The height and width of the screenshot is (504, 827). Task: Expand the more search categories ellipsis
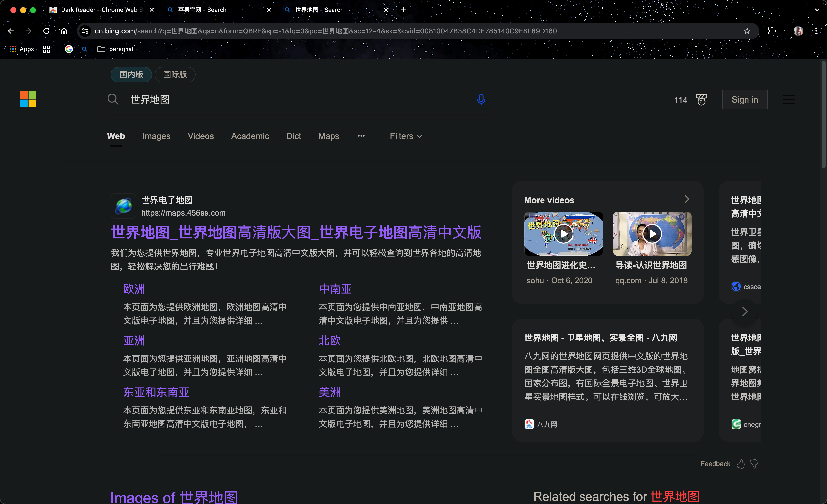pyautogui.click(x=361, y=136)
